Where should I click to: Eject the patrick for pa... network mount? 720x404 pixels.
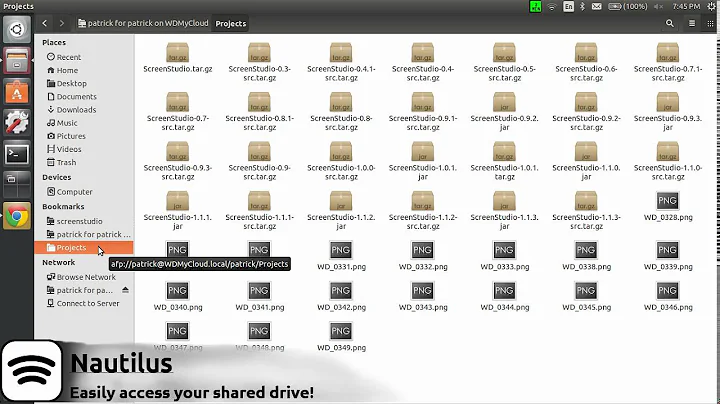(x=125, y=290)
